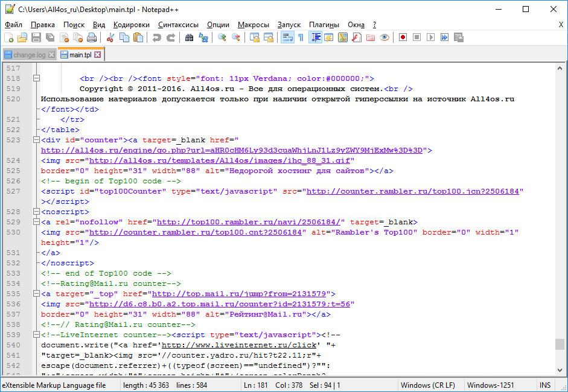Click the Paste clipboard icon
The height and width of the screenshot is (392, 568).
point(138,37)
